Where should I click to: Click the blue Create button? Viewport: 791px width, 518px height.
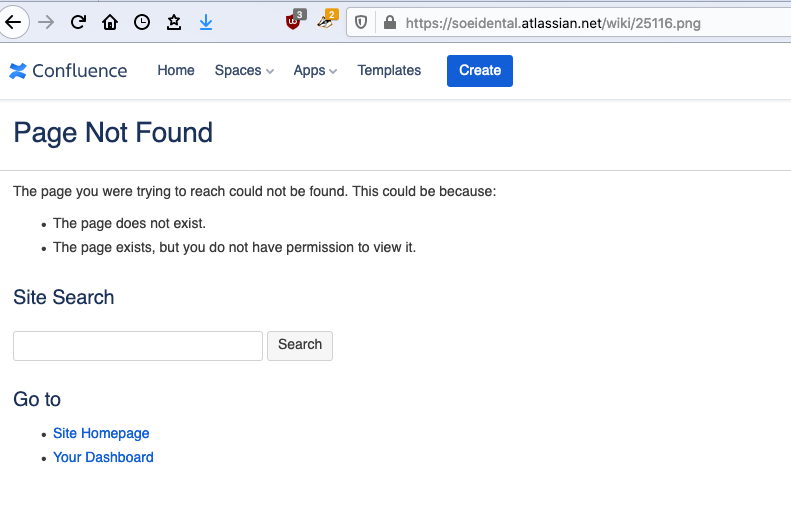pyautogui.click(x=480, y=71)
